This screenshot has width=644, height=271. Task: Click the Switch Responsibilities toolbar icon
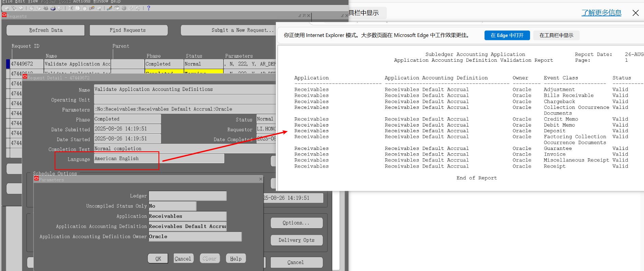point(45,8)
